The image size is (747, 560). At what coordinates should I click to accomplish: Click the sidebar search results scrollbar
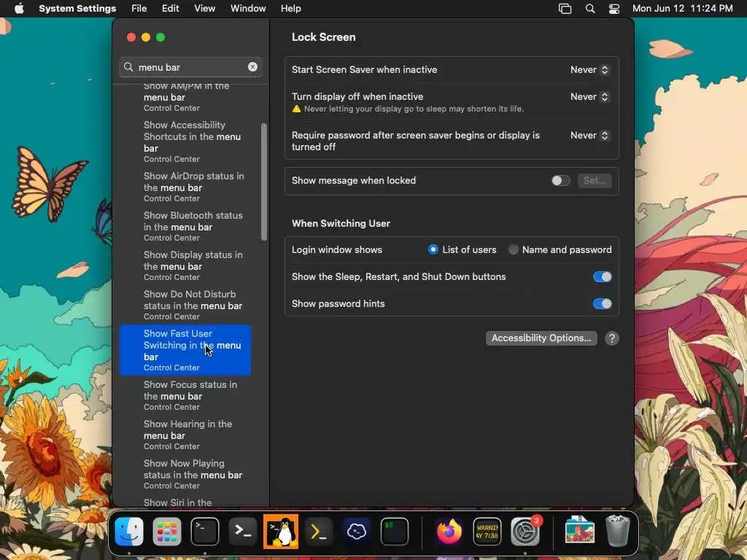pos(264,182)
